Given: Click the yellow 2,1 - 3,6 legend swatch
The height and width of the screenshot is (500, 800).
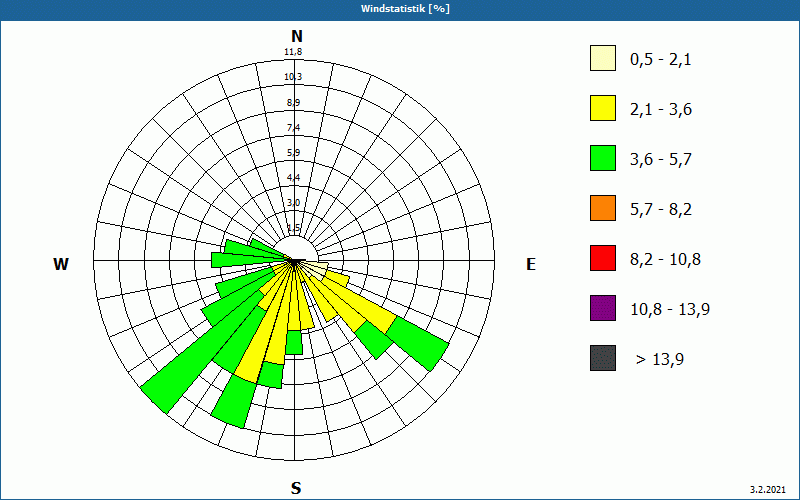Looking at the screenshot, I should [603, 108].
